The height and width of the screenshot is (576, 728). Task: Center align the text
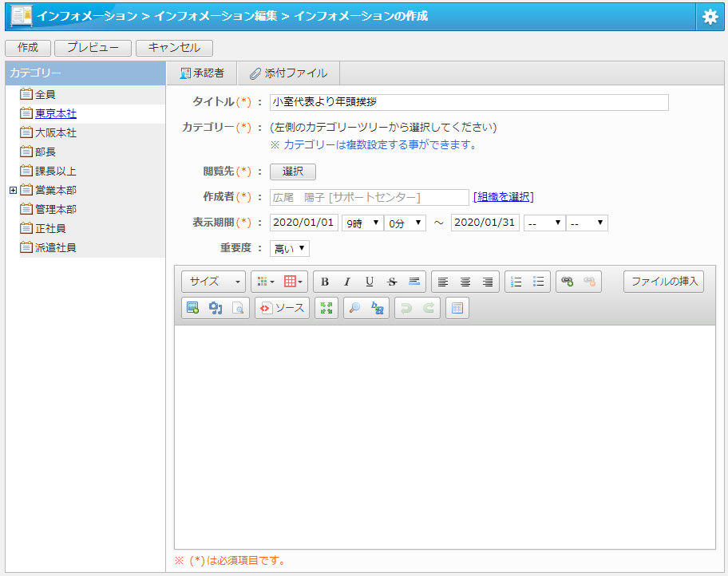click(465, 282)
